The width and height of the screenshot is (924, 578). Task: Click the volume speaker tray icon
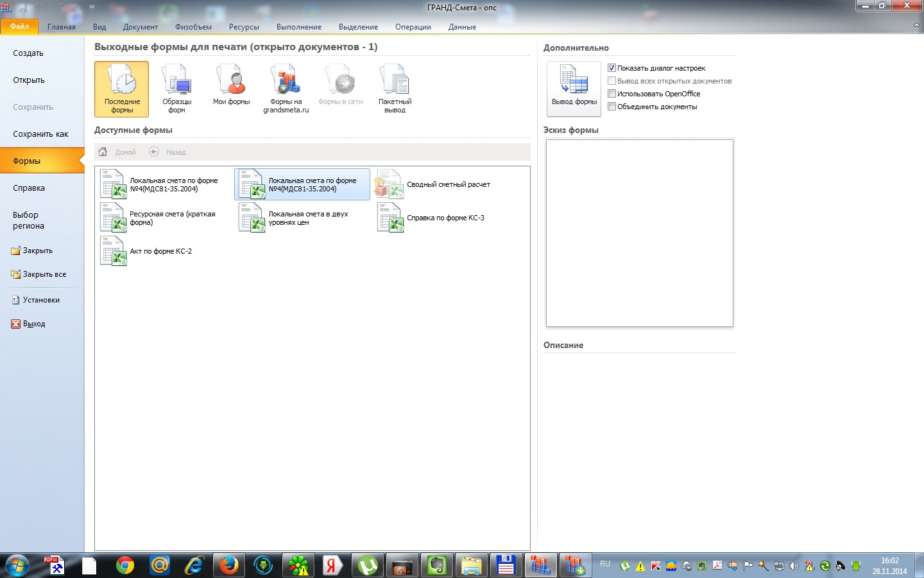point(794,566)
